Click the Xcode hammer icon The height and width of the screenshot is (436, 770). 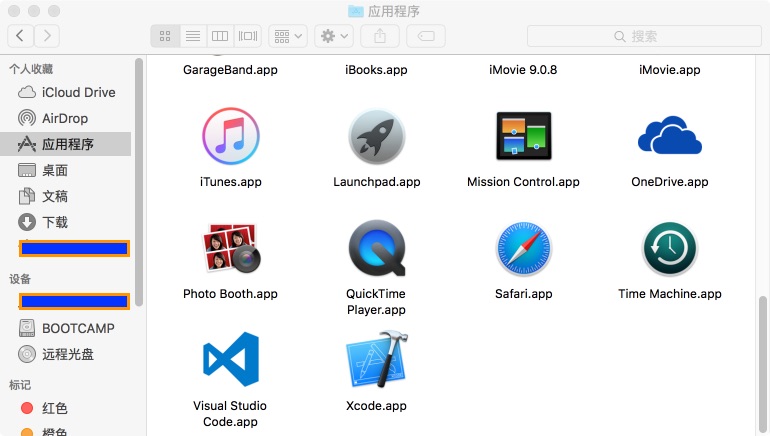pos(377,359)
